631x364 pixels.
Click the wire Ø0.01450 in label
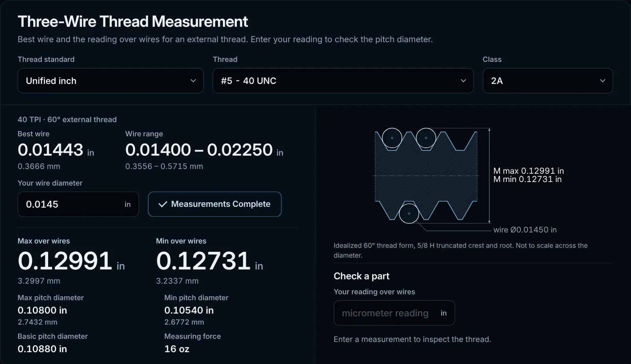[525, 230]
